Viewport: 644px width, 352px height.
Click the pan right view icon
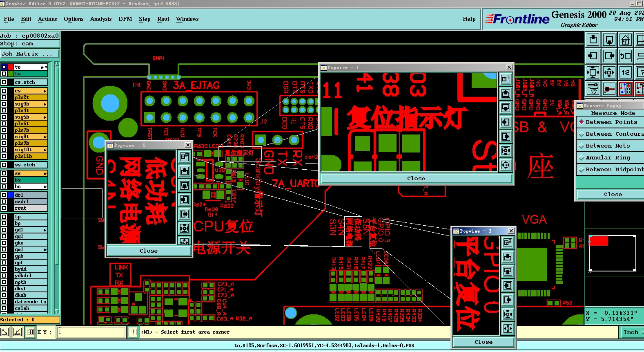(x=609, y=56)
